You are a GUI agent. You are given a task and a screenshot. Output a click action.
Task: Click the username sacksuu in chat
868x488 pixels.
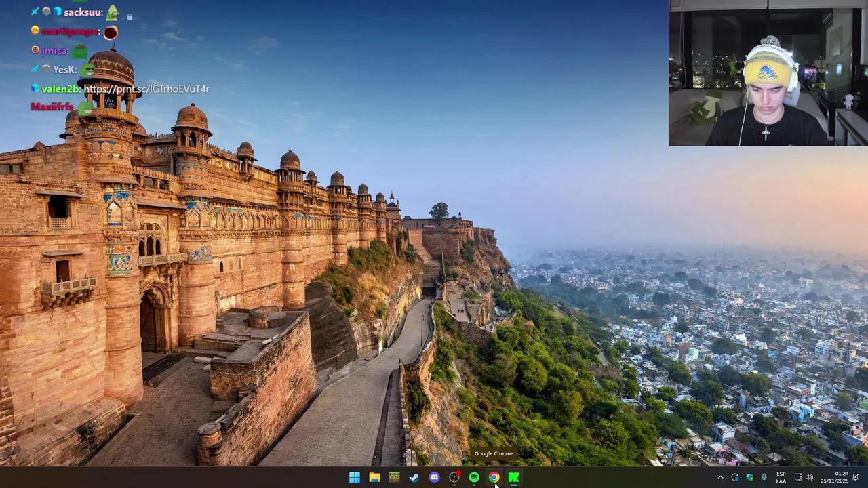(83, 12)
